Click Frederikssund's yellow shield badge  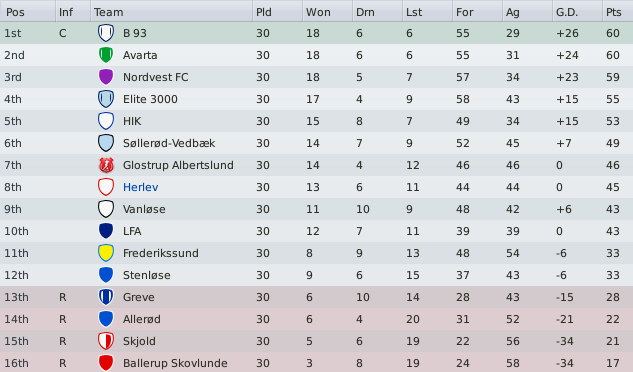coord(106,253)
